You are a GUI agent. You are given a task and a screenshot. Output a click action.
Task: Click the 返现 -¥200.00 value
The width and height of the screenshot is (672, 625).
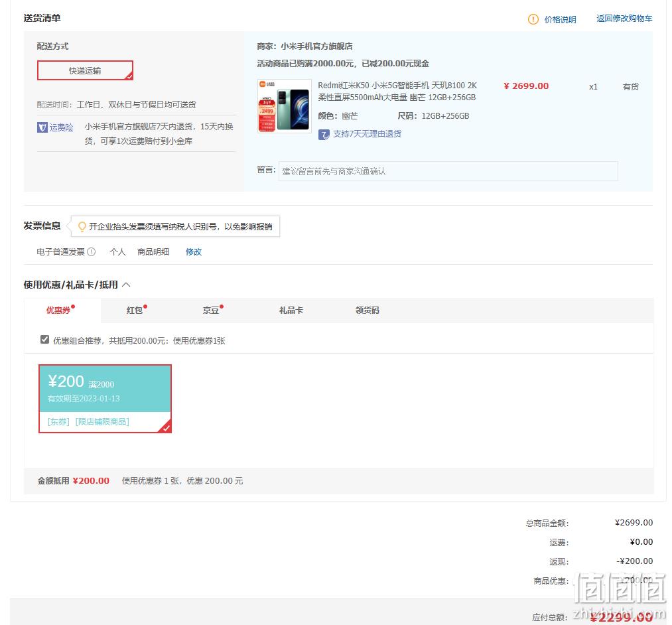635,561
